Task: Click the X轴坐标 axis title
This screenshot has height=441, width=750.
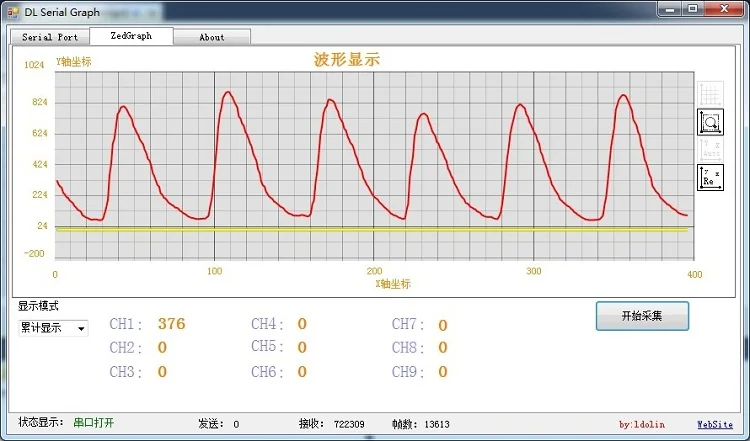Action: [393, 284]
